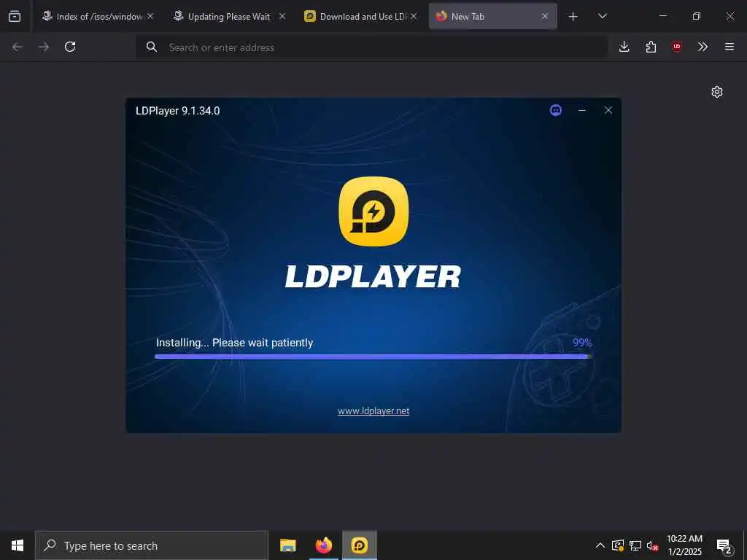The width and height of the screenshot is (747, 560).
Task: Open the Firefox View icon
Action: 15,16
